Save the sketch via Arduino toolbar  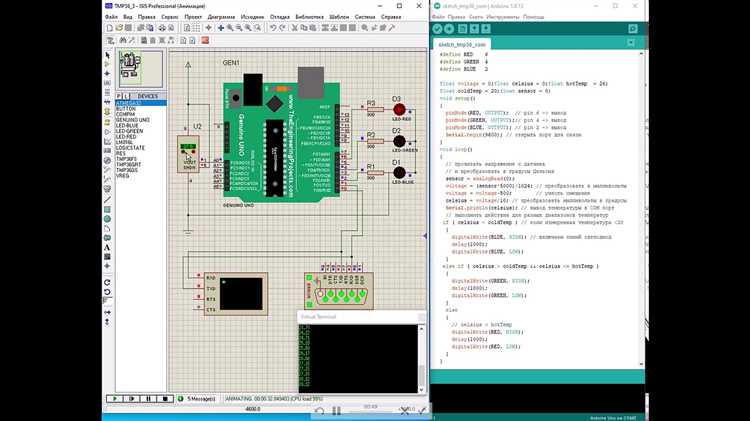(x=486, y=29)
